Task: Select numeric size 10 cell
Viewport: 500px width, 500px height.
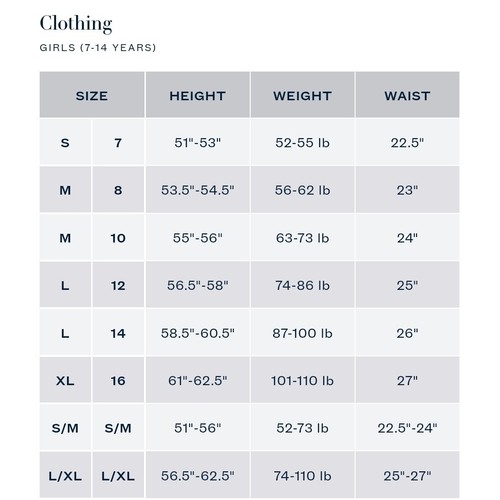Action: pos(118,237)
